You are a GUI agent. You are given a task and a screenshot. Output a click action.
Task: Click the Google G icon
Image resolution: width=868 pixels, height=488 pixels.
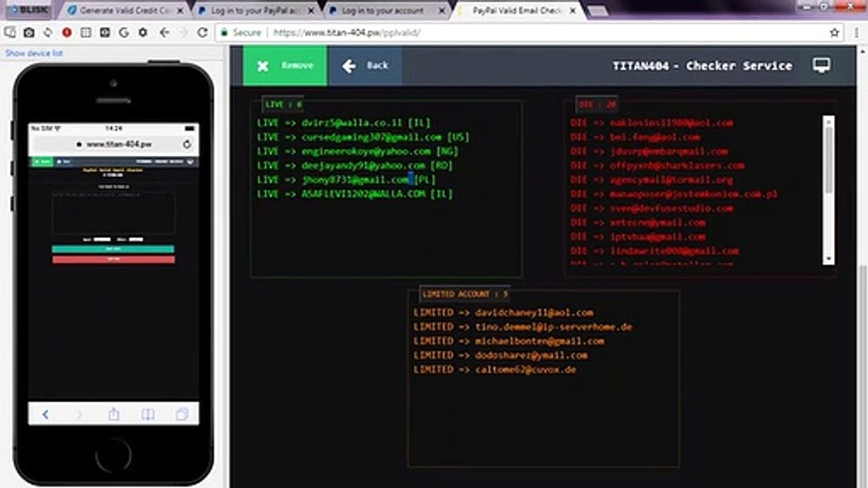tap(124, 33)
